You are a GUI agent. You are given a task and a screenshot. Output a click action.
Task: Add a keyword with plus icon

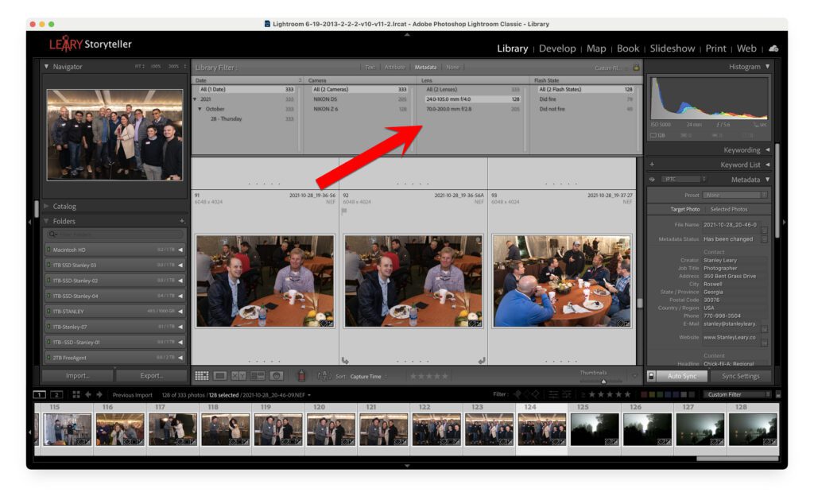tap(652, 165)
